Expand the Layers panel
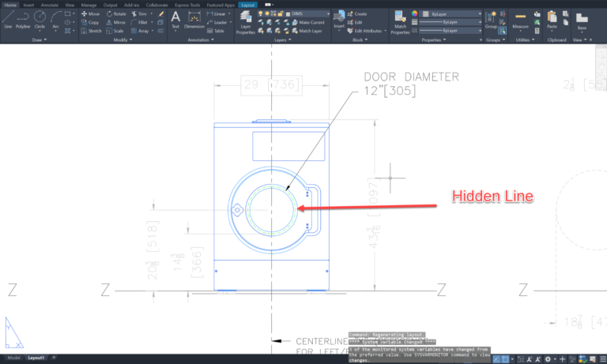Screen dimensions: 607x364 pos(283,39)
